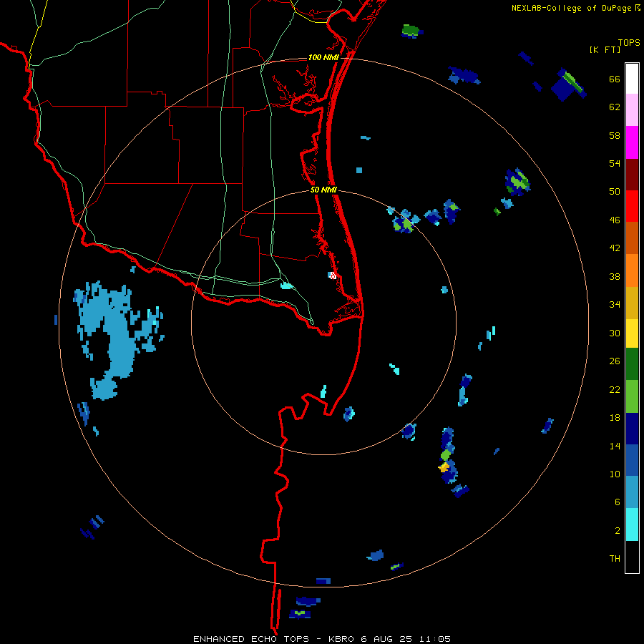Click the 'KBRO' station identifier in the caption
Viewport: 644px width, 644px height.
tap(342, 639)
